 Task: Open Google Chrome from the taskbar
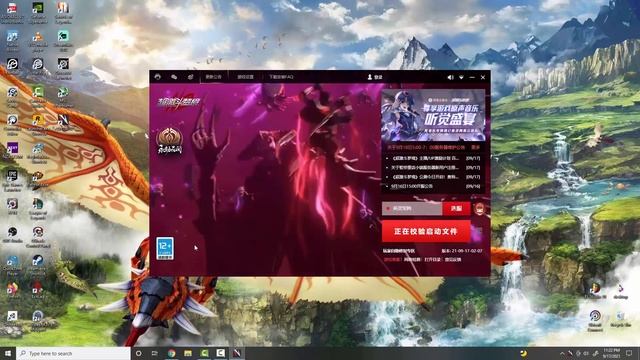pyautogui.click(x=171, y=353)
